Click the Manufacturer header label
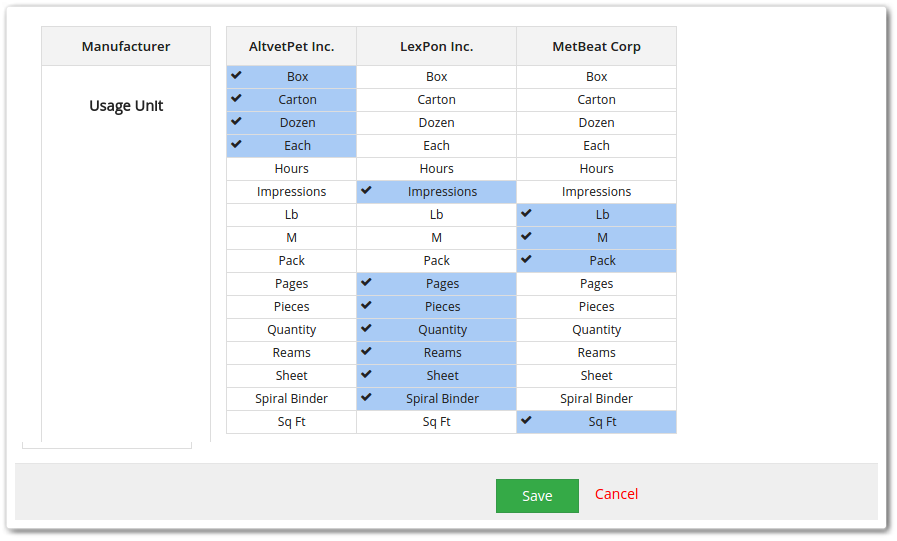The width and height of the screenshot is (897, 541). coord(126,46)
